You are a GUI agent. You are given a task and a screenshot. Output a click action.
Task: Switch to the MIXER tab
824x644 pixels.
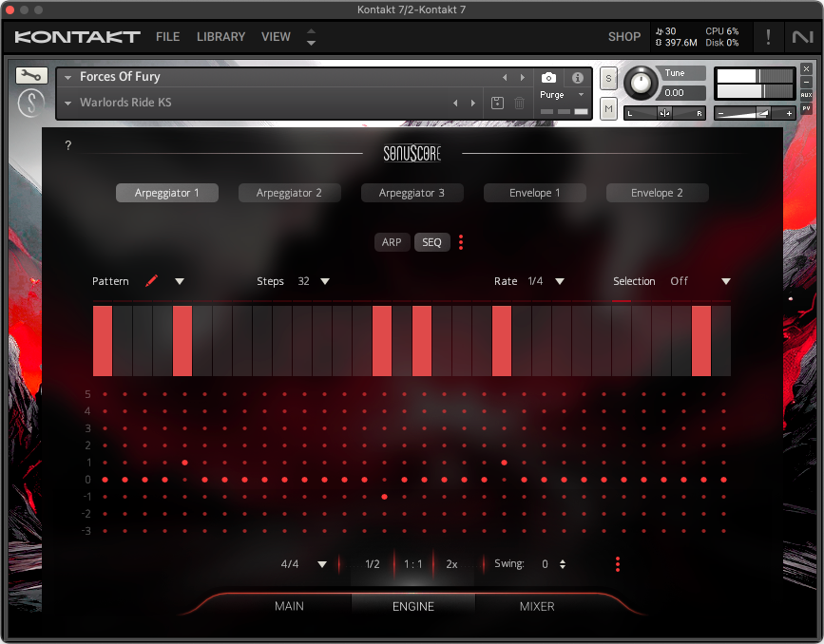click(537, 606)
